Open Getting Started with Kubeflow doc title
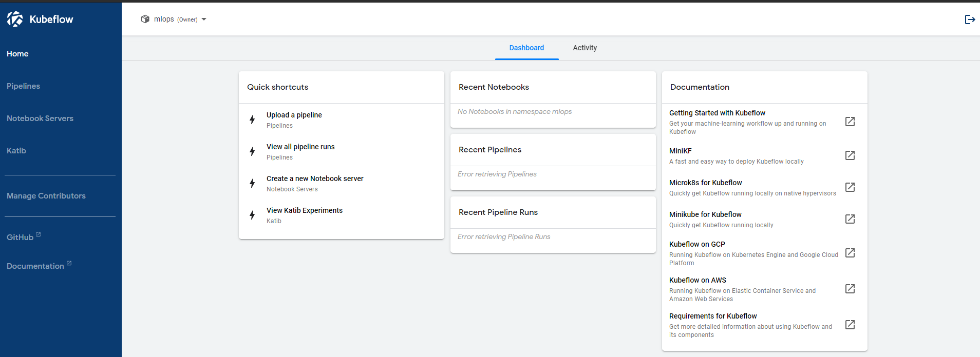980x357 pixels. tap(717, 113)
